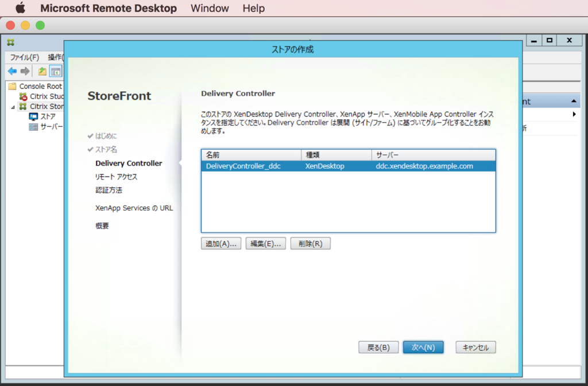Go to ストア名 wizard step
Image resolution: width=588 pixels, height=386 pixels.
[x=106, y=149]
